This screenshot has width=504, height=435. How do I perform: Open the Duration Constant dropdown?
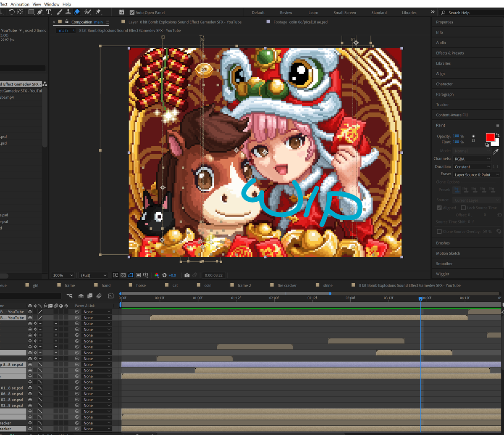tap(472, 167)
